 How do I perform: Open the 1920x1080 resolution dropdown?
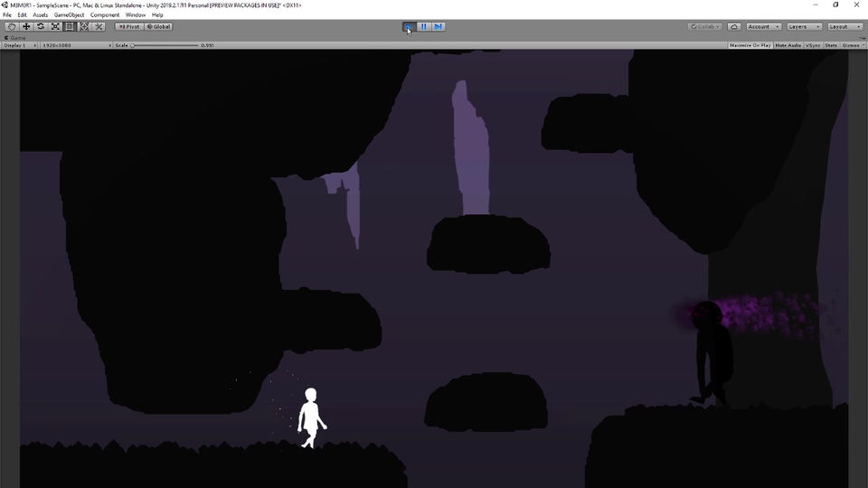pos(76,45)
